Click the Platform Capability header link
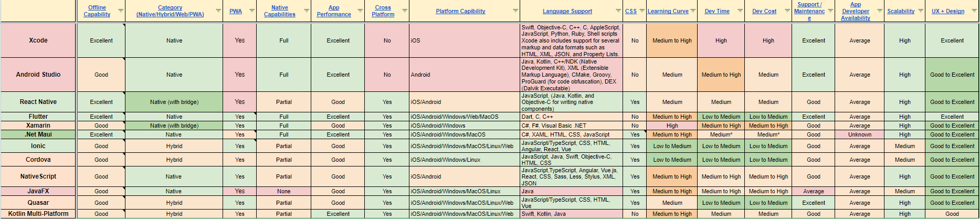Screen dimensions: 980x219 click(x=460, y=11)
